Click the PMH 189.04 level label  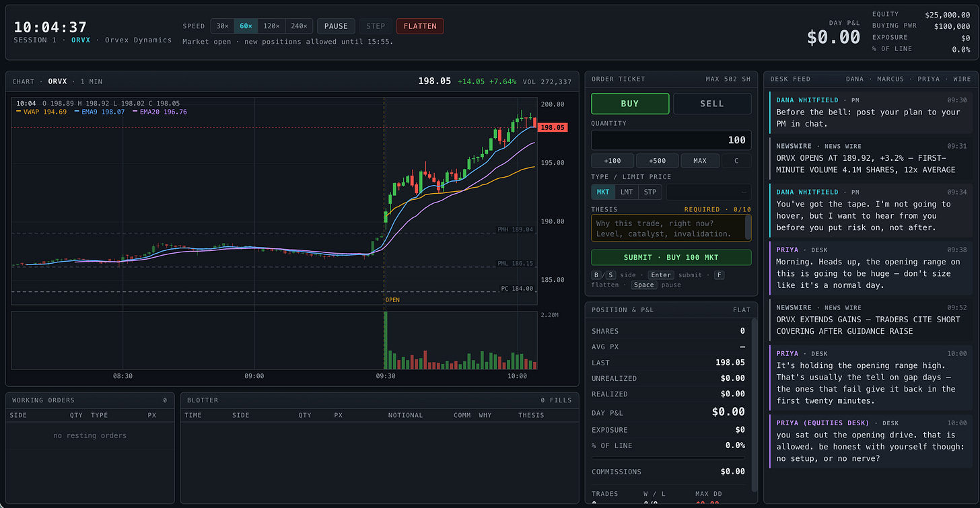515,229
